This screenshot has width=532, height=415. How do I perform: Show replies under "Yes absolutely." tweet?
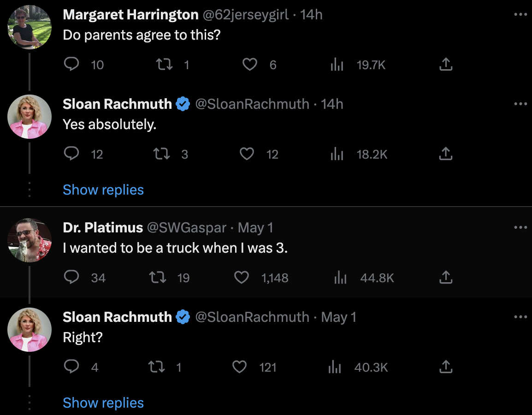point(103,190)
